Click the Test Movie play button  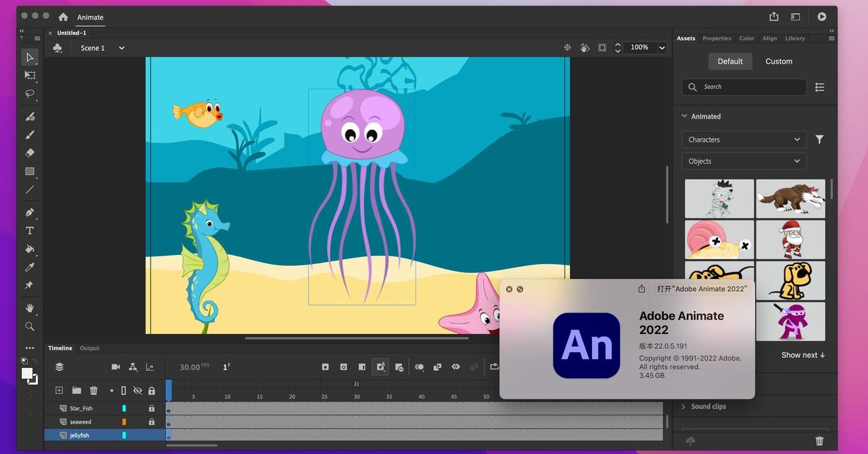pos(822,17)
